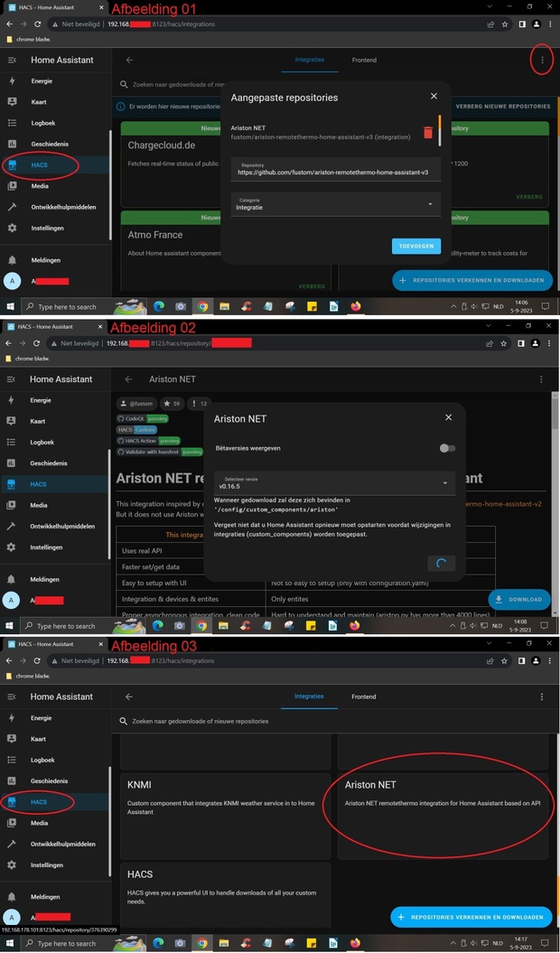Click the CodeQL passing badge
Screen dimensions: 560x953
[x=143, y=419]
